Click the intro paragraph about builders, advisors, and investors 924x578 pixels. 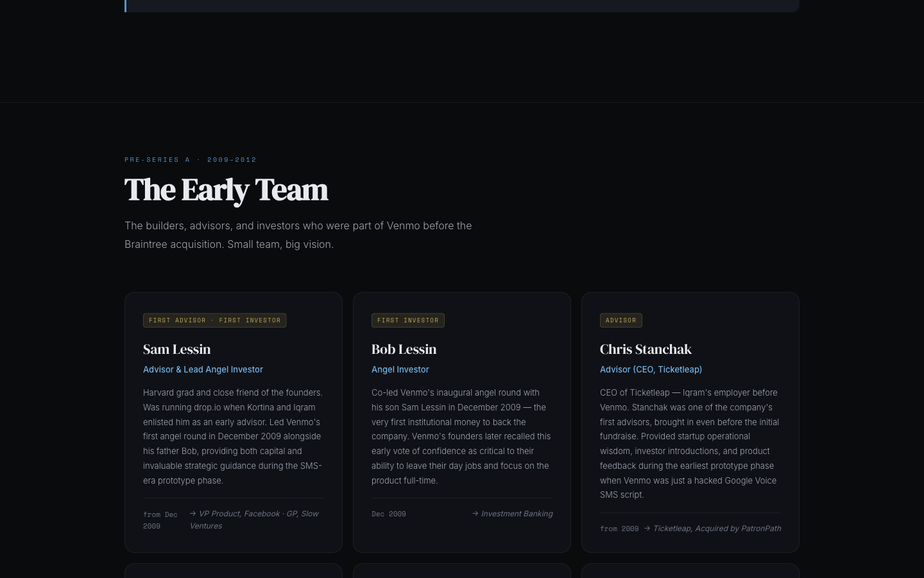(298, 235)
